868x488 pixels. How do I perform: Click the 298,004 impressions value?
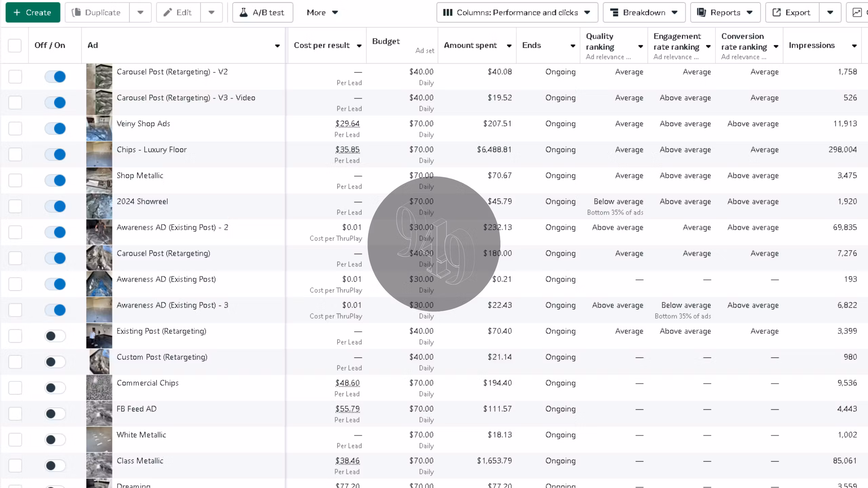point(843,149)
